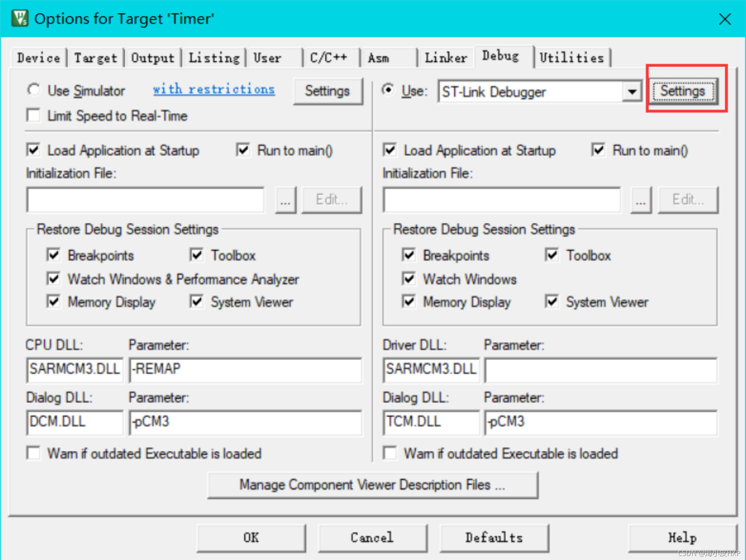Viewport: 746px width, 560px height.
Task: Enable Warn if outdated Executable is loaded
Action: [x=33, y=453]
